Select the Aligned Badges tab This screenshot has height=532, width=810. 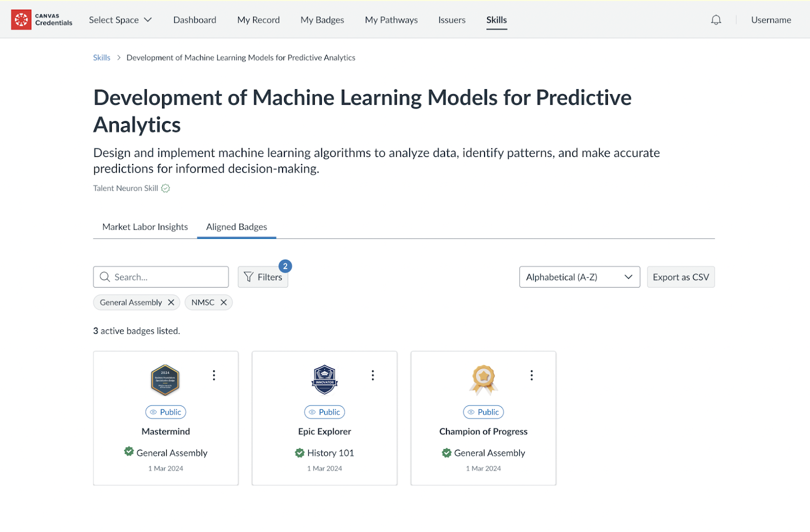(x=236, y=227)
